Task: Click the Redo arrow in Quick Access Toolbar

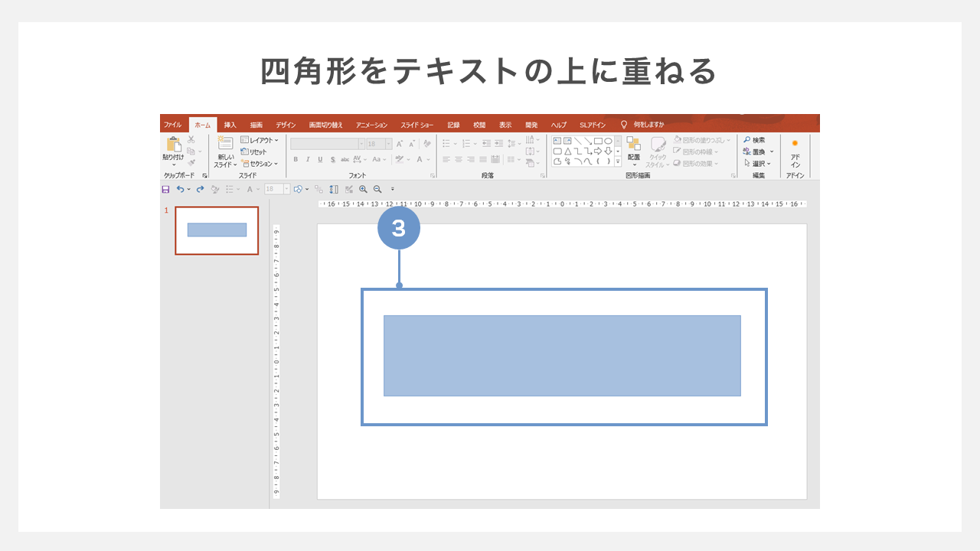Action: point(200,189)
